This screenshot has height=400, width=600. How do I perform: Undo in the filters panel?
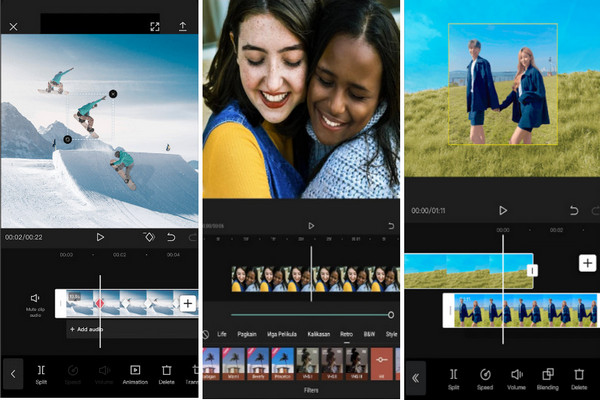tap(391, 226)
